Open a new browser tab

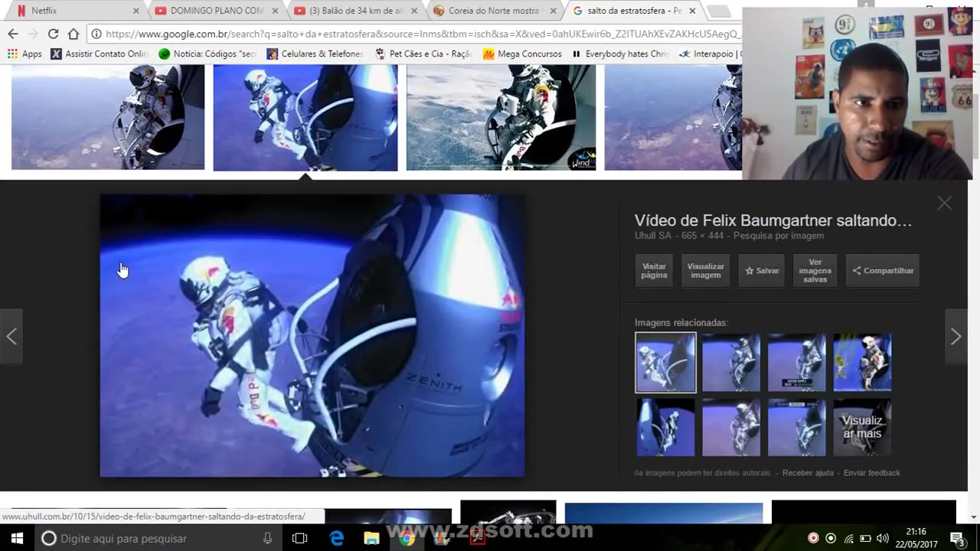click(x=718, y=11)
